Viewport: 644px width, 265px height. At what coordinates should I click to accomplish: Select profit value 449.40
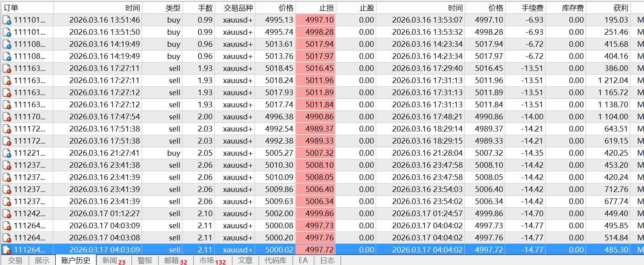pos(616,213)
